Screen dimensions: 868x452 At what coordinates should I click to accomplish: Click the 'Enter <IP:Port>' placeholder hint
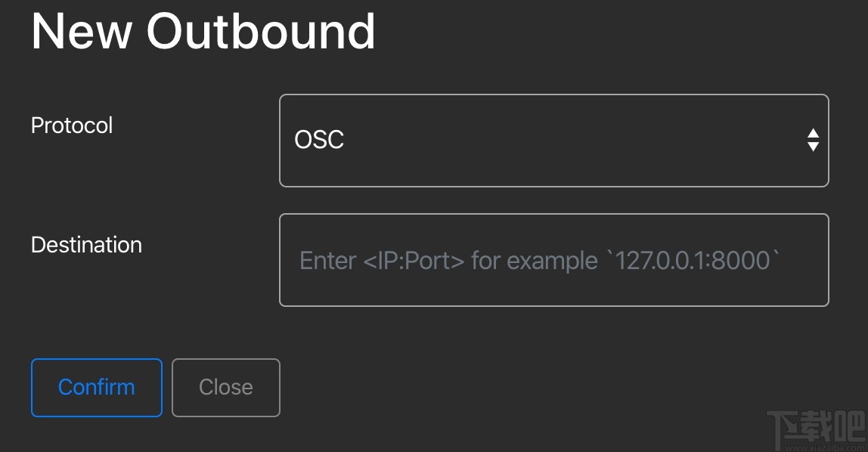click(382, 260)
